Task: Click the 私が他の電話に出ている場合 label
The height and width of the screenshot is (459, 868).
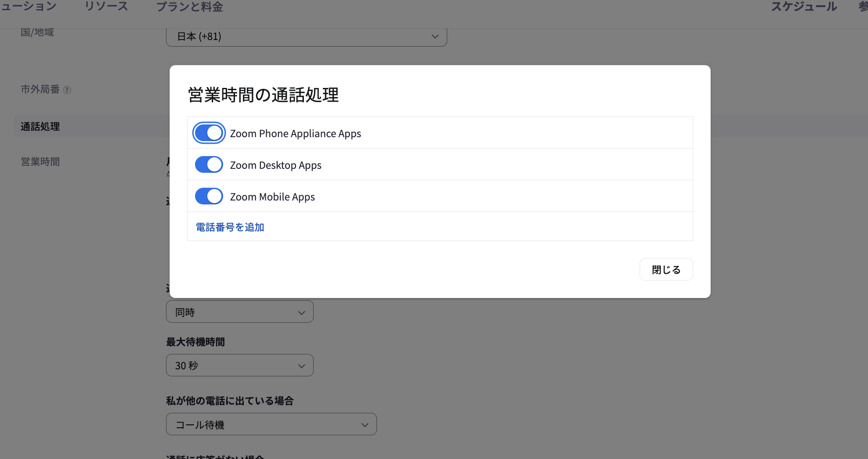Action: [230, 401]
